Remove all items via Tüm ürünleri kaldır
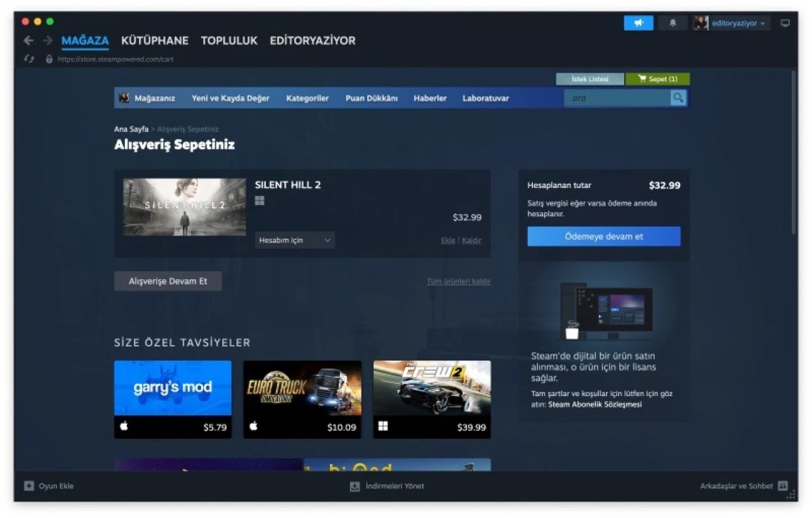Image resolution: width=812 pixels, height=518 pixels. point(458,281)
